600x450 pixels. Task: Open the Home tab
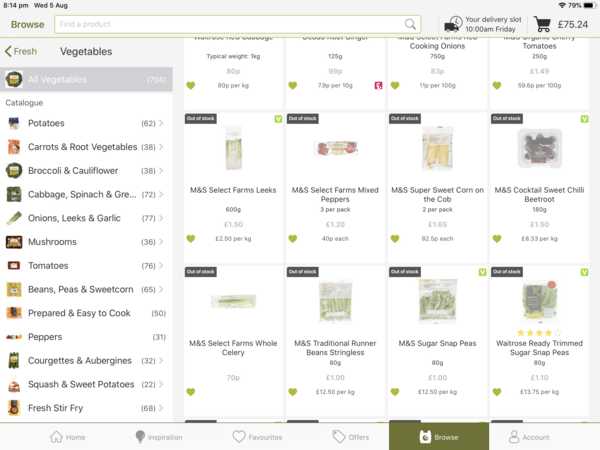tap(67, 437)
